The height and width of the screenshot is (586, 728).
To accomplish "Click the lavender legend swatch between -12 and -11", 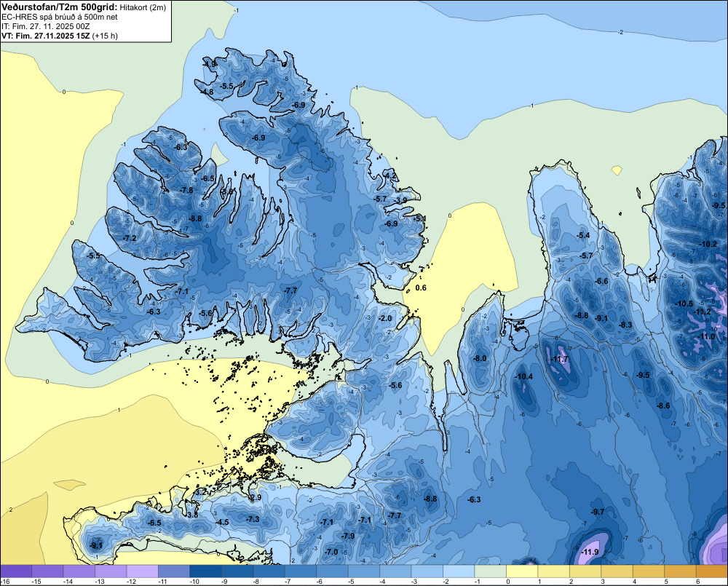I will click(143, 571).
